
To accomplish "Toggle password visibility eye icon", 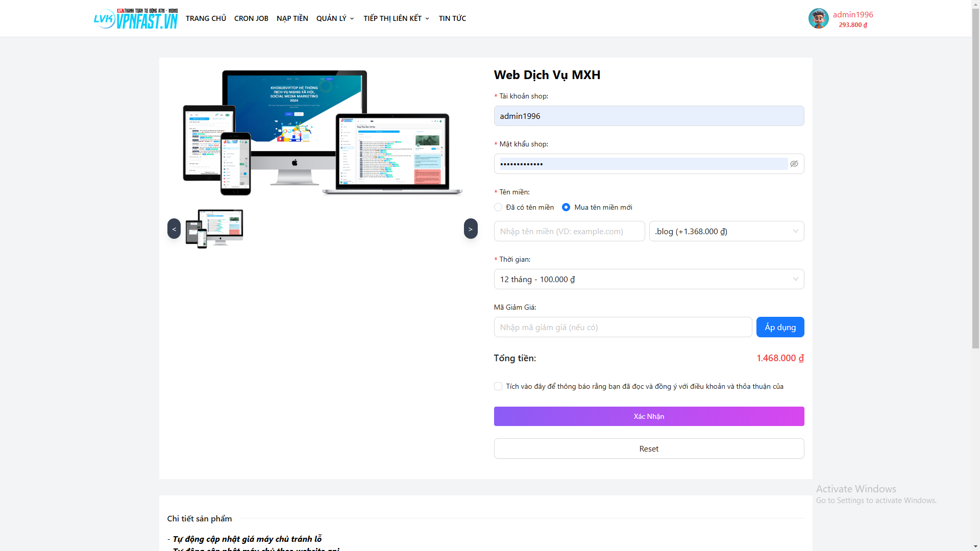I will 794,164.
